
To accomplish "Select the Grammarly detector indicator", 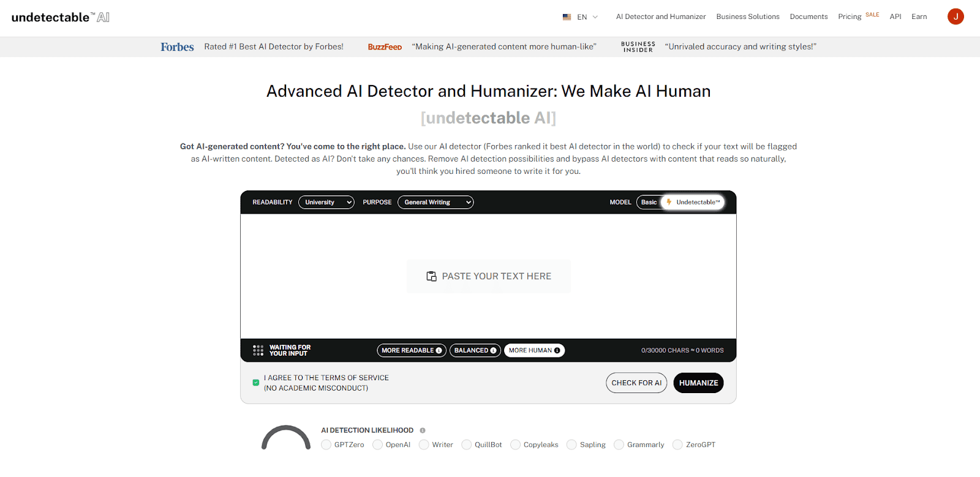I will (x=619, y=445).
